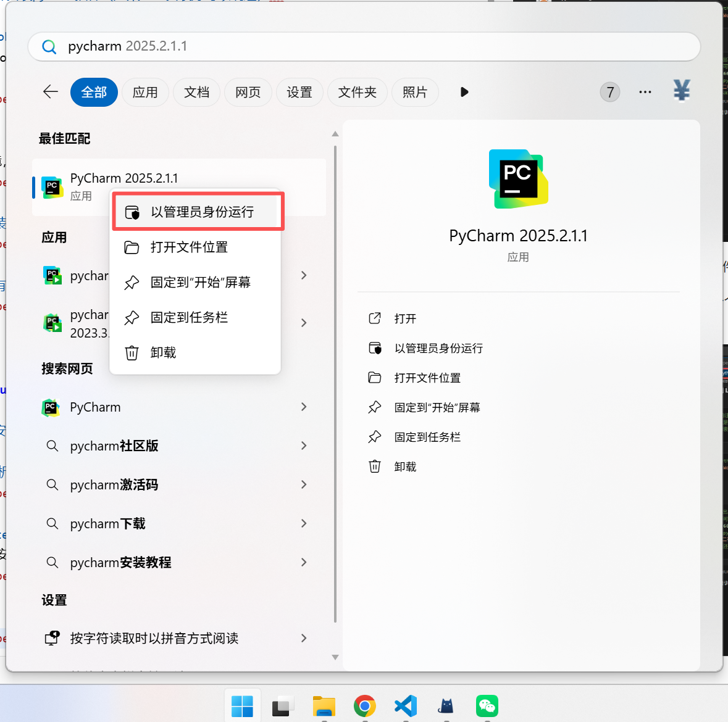Open the three-dots more options menu
728x722 pixels.
(645, 92)
